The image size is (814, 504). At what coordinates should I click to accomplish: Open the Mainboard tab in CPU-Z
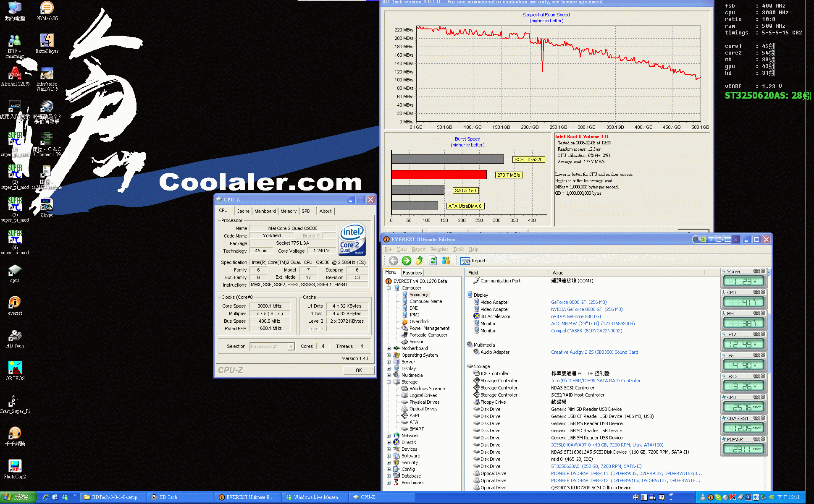point(265,211)
